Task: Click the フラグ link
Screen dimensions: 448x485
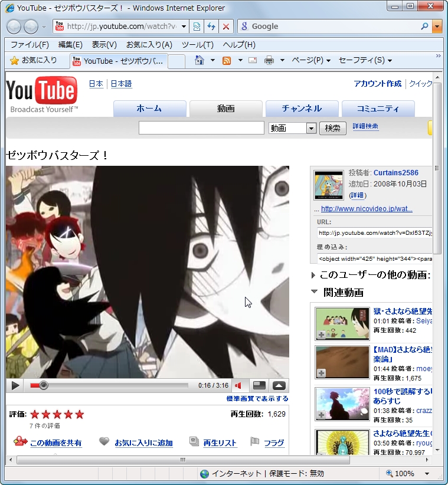Action: (x=274, y=443)
